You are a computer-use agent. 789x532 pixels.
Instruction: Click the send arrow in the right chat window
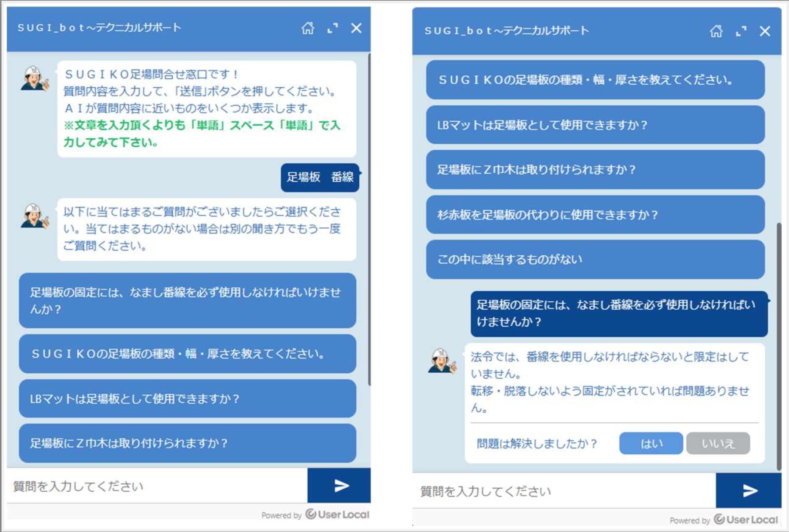pos(749,491)
